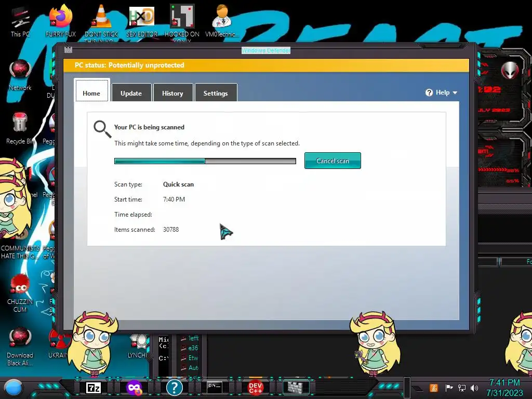Click the 30788 items scanned value

(x=171, y=229)
